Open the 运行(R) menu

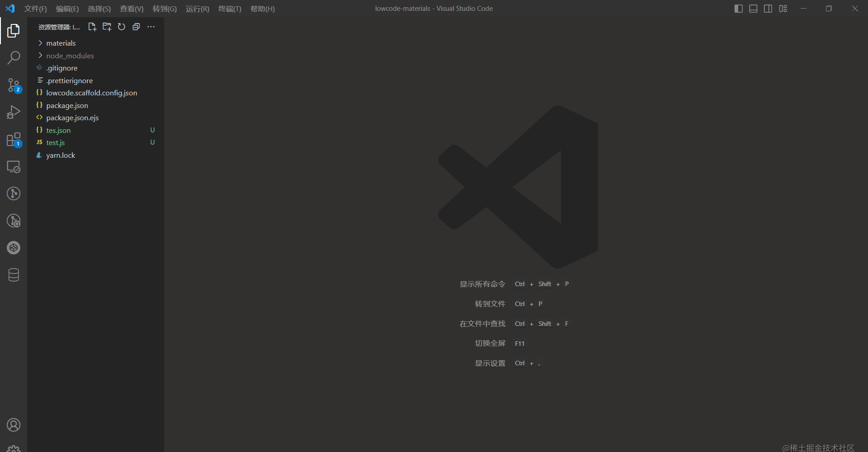[198, 9]
